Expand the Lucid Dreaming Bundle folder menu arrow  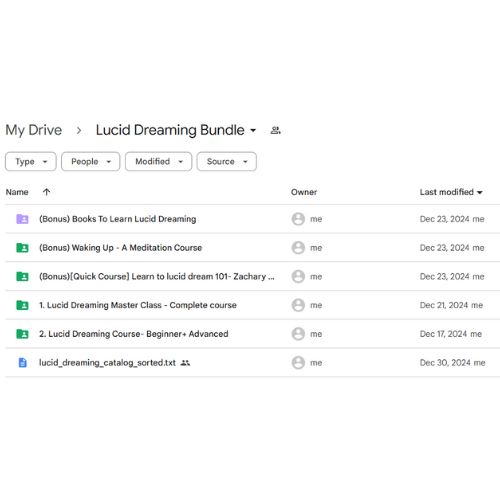pos(253,130)
